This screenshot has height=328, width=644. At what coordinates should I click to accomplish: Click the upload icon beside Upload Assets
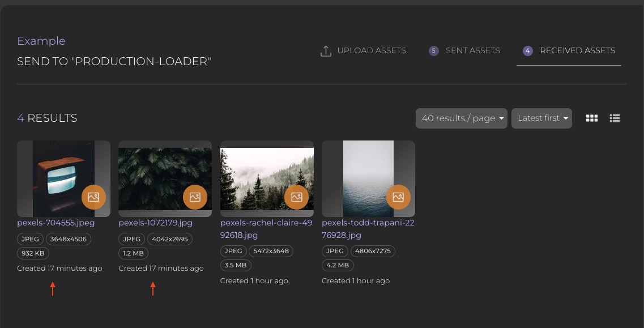[326, 51]
